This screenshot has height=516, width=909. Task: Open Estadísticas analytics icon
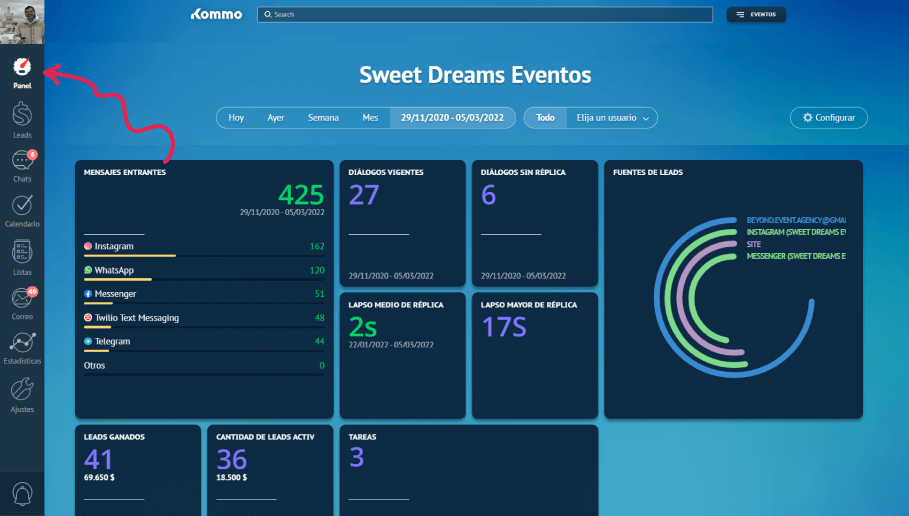point(22,343)
